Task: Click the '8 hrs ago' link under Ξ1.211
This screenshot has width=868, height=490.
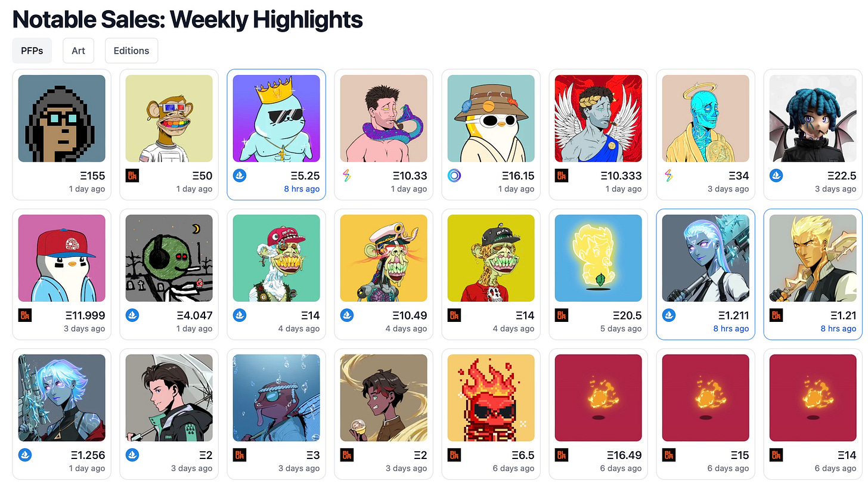Action: (x=730, y=328)
